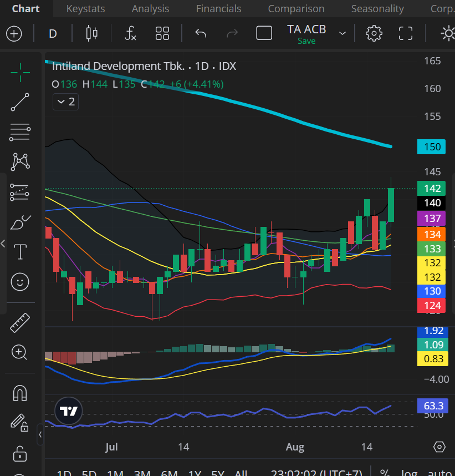Switch to the Seasonality tab
455x476 pixels.
coord(377,9)
